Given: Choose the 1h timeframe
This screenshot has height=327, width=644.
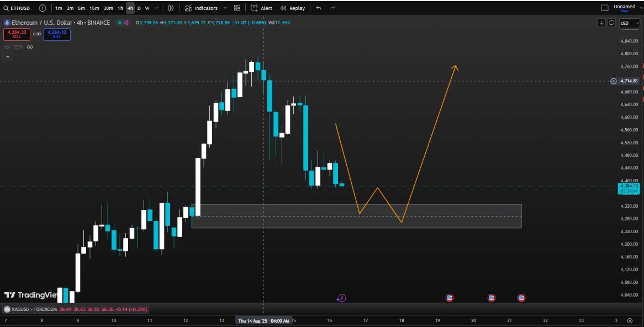Looking at the screenshot, I should (120, 8).
